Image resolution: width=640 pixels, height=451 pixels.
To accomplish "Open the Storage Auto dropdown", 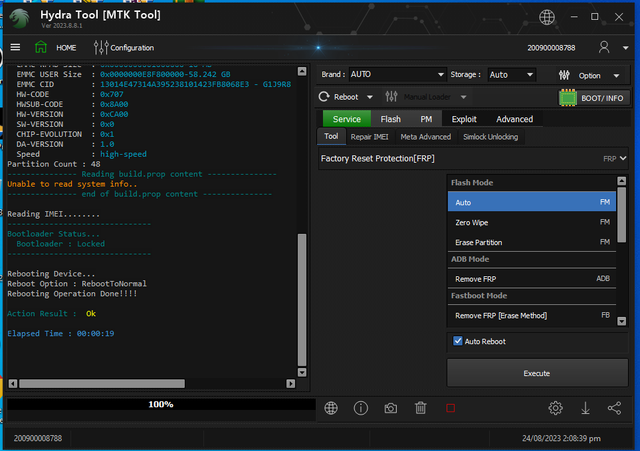I will [x=511, y=75].
